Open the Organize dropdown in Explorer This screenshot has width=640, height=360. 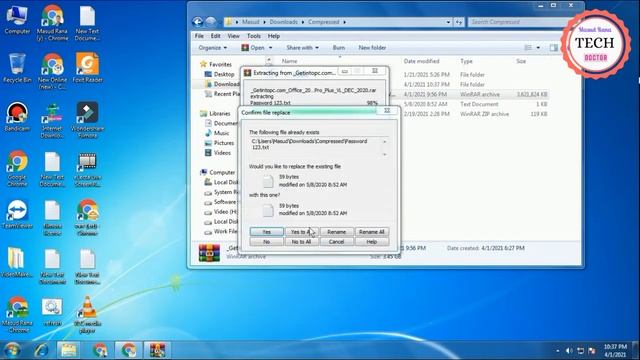point(213,48)
